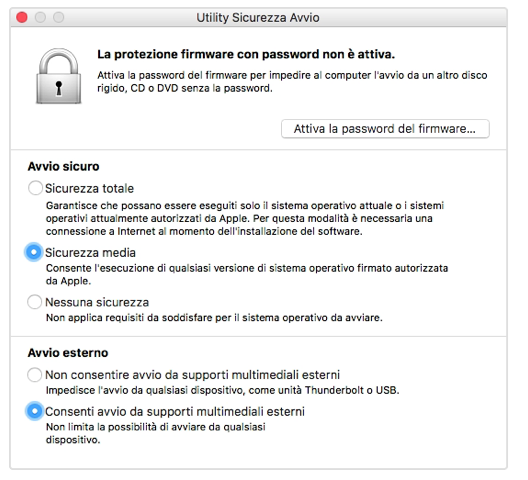Select the Sicurezza totale radio button
The image size is (528, 480).
point(35,188)
